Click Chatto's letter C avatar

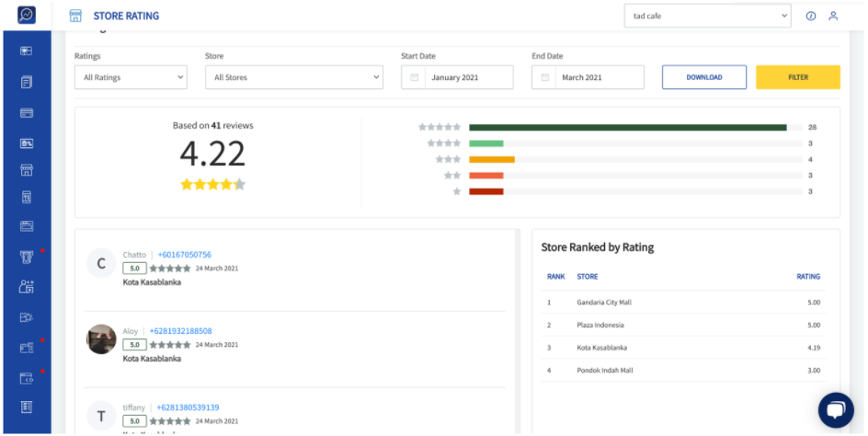pyautogui.click(x=101, y=263)
